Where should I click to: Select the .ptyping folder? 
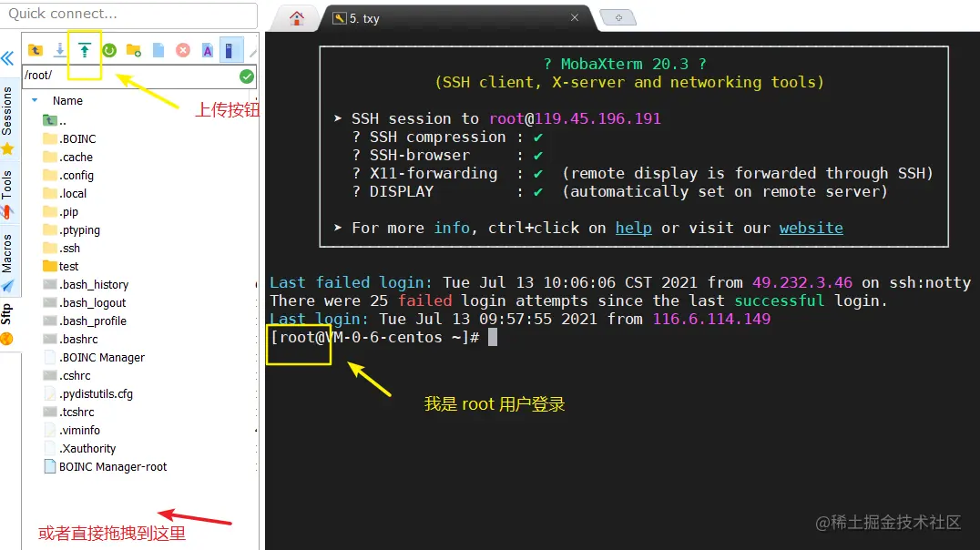tap(71, 229)
